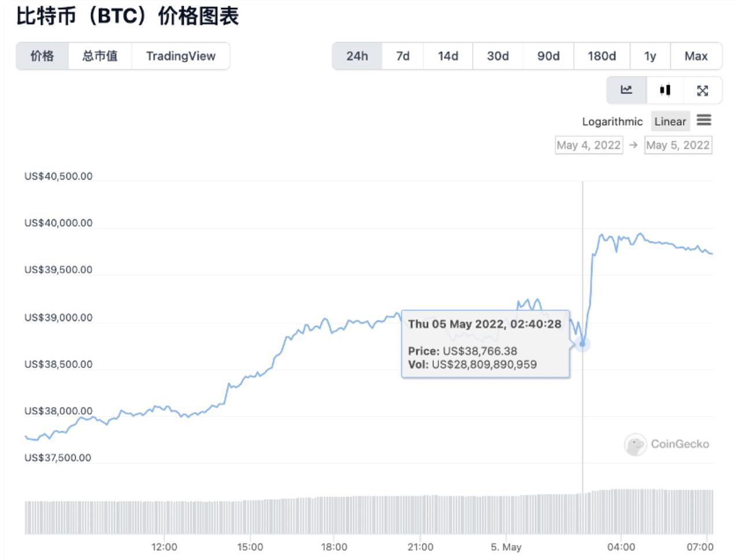The width and height of the screenshot is (735, 560).
Task: Click the CoinGecko logo watermark
Action: tap(667, 444)
